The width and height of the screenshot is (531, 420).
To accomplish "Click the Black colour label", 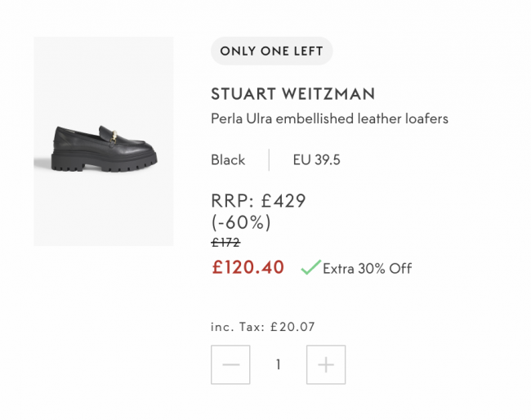I will pos(228,160).
